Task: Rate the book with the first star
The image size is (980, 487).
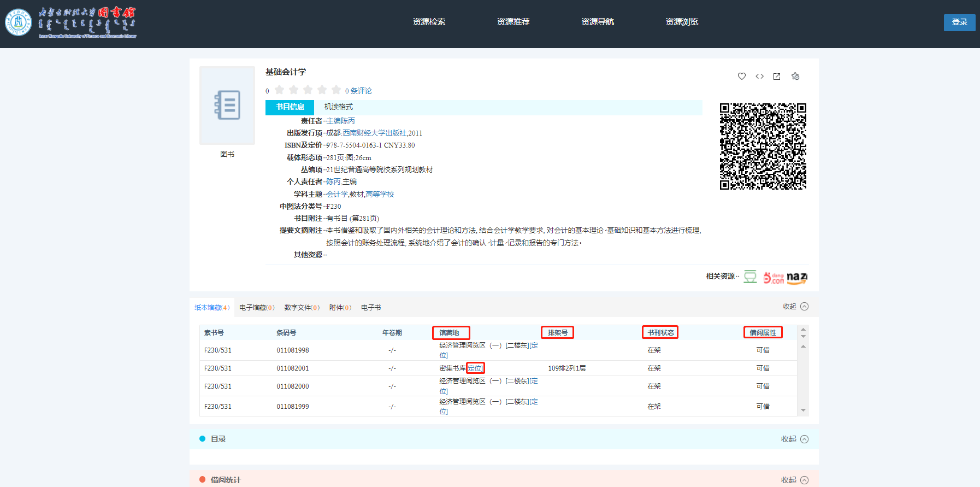Action: tap(280, 90)
